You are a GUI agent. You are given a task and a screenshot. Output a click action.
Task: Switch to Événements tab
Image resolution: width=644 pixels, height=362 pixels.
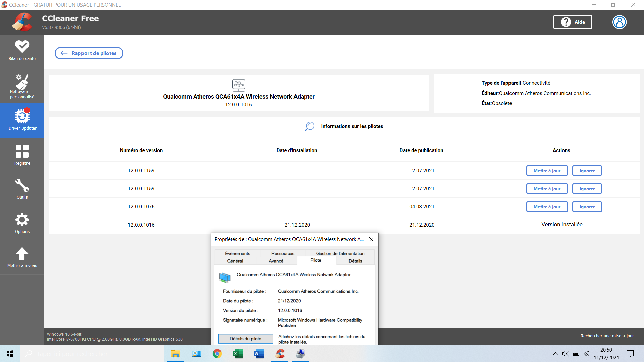[237, 253]
